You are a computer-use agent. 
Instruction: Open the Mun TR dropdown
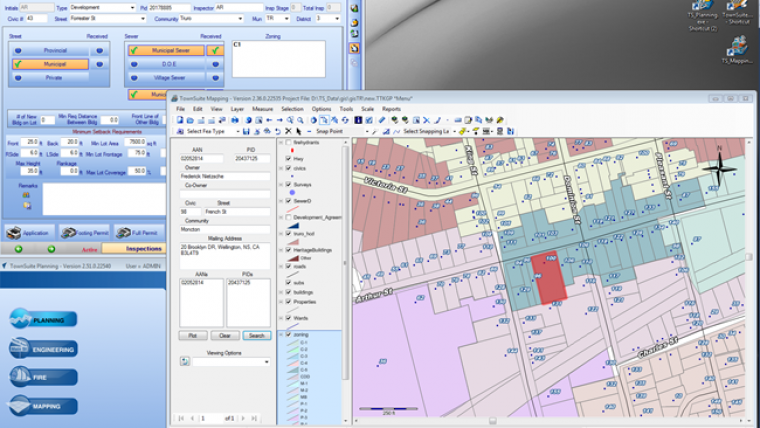point(286,18)
